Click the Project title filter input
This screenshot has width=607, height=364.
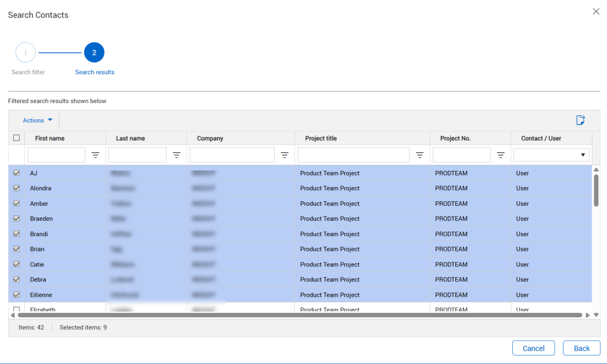click(354, 155)
